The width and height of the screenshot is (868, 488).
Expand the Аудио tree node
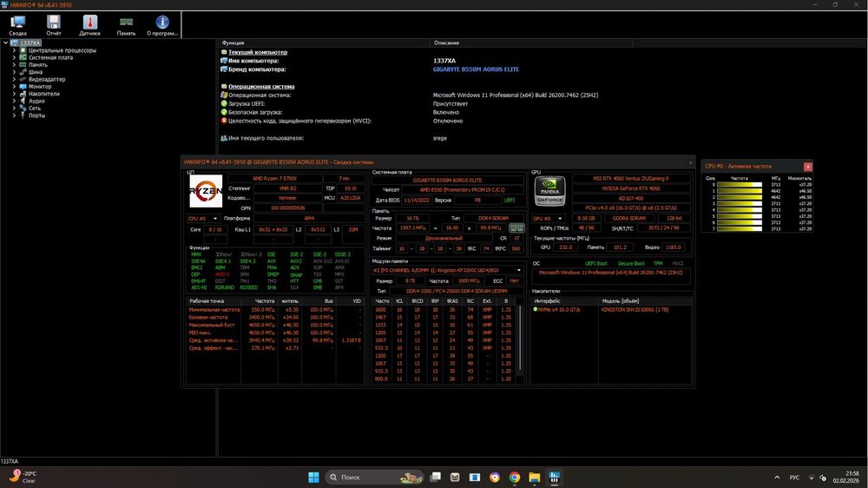tap(15, 101)
